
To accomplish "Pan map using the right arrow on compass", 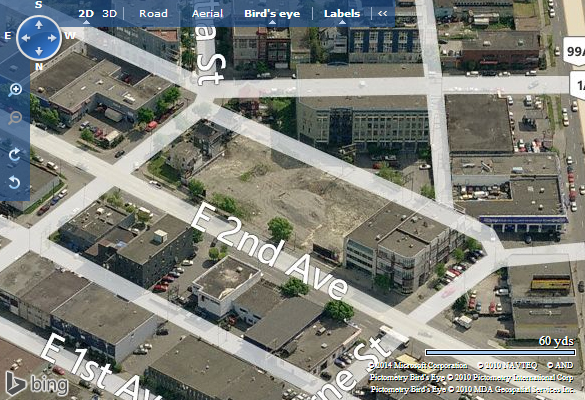I will pos(52,38).
